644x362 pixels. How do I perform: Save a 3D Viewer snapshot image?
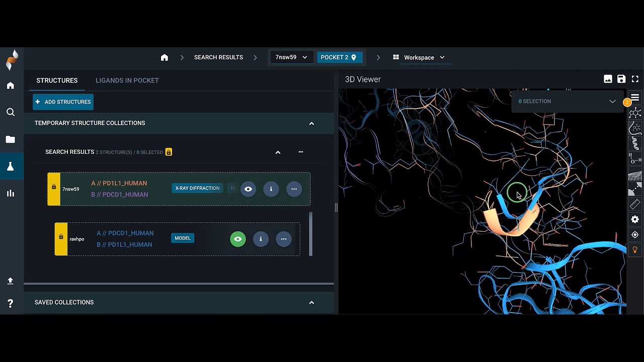pos(608,79)
